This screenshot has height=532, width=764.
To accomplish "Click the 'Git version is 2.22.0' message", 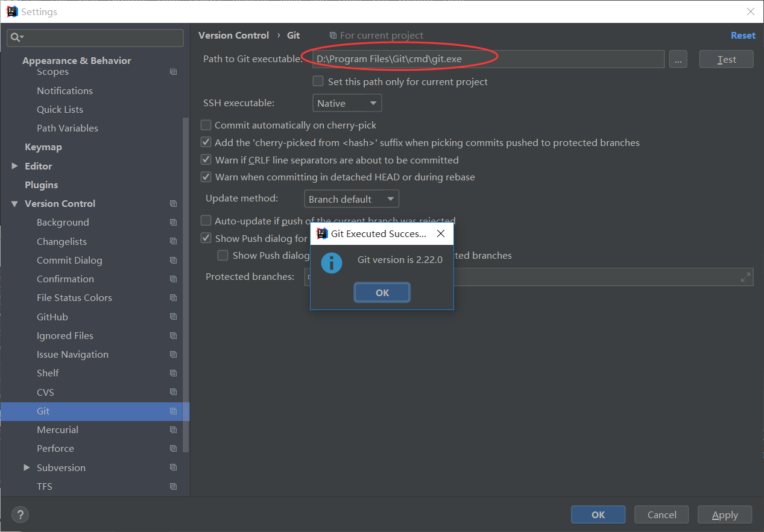I will [400, 260].
